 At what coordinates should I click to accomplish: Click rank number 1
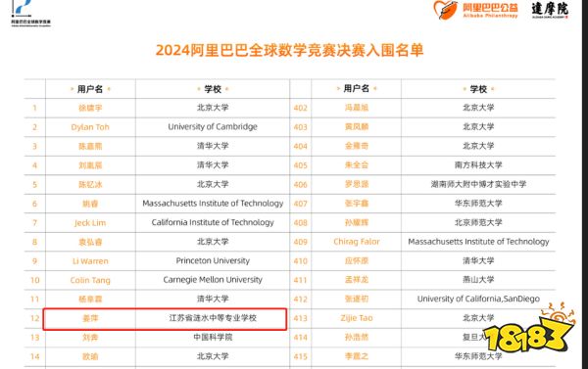34,108
